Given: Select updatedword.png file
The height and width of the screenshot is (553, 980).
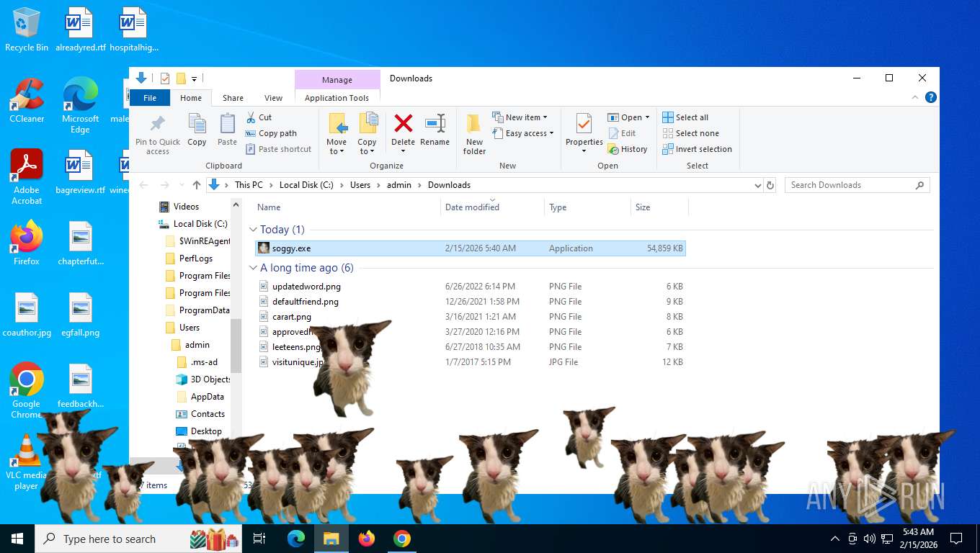Looking at the screenshot, I should [x=471, y=287].
